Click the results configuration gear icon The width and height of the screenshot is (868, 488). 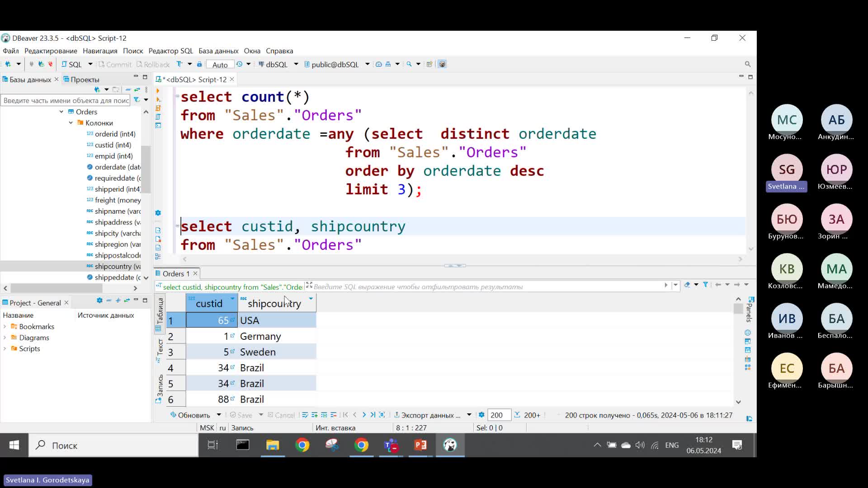481,415
